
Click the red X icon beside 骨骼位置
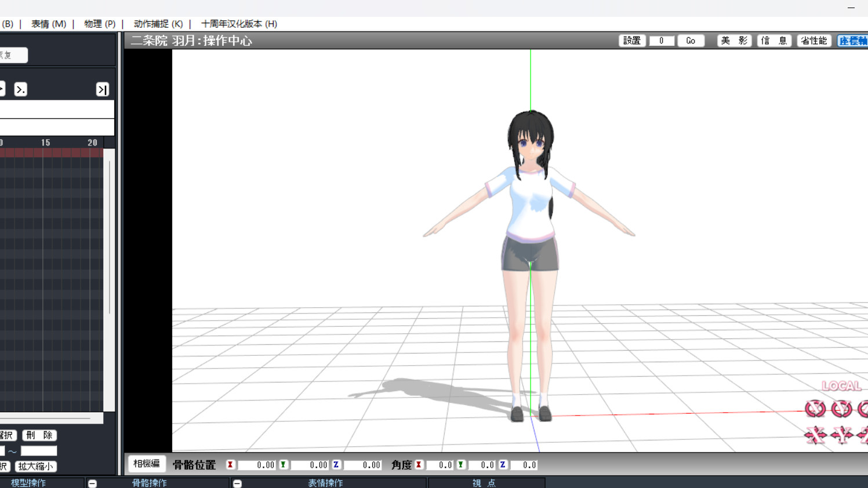pos(230,465)
